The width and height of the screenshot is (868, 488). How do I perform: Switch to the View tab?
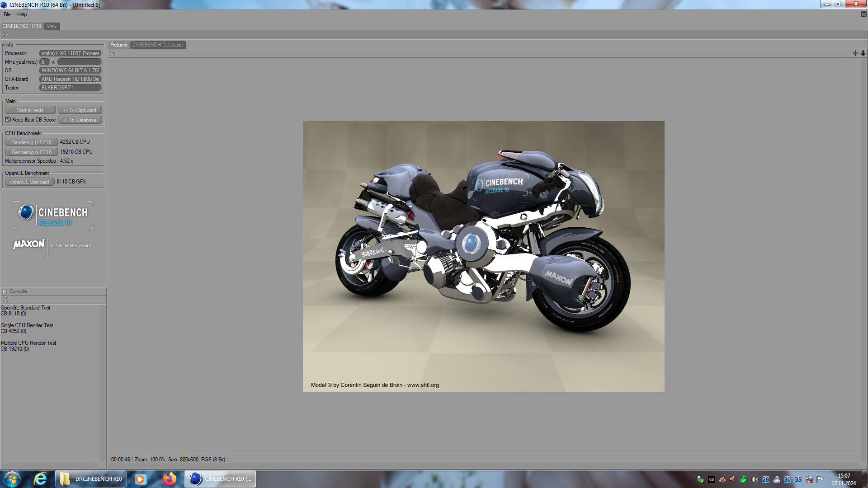coord(52,26)
